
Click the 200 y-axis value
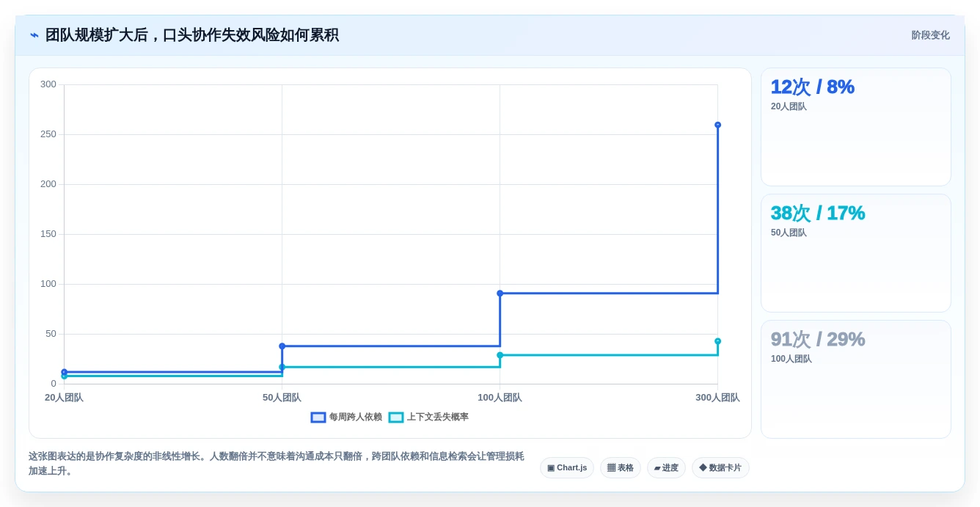click(x=48, y=184)
